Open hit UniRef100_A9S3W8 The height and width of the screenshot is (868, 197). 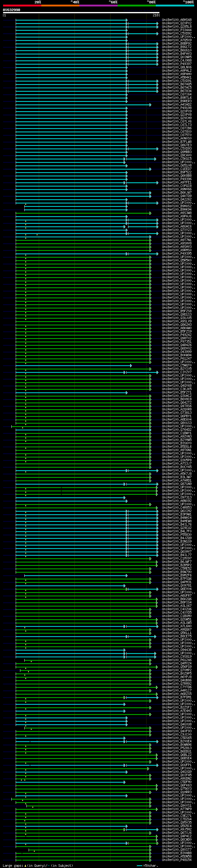[x=177, y=213]
